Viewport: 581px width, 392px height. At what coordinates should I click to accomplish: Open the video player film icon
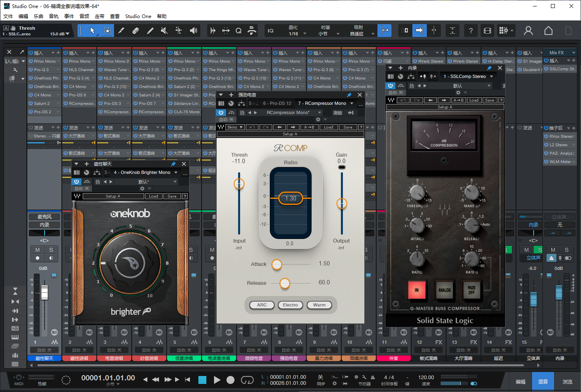pos(487,31)
